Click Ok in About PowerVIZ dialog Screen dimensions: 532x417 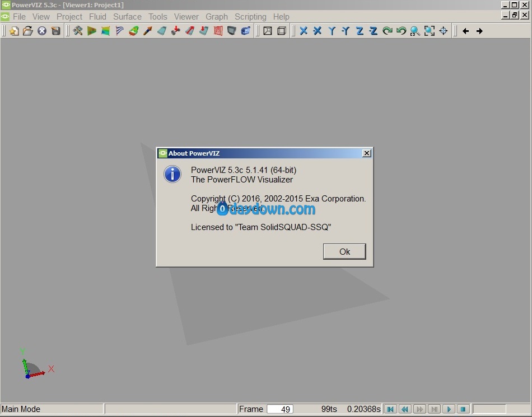point(344,251)
